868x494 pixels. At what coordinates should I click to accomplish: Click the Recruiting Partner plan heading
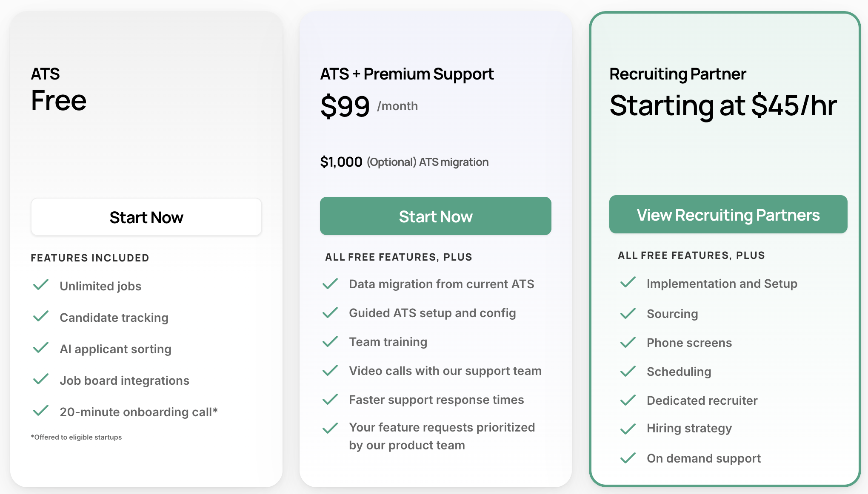click(677, 73)
